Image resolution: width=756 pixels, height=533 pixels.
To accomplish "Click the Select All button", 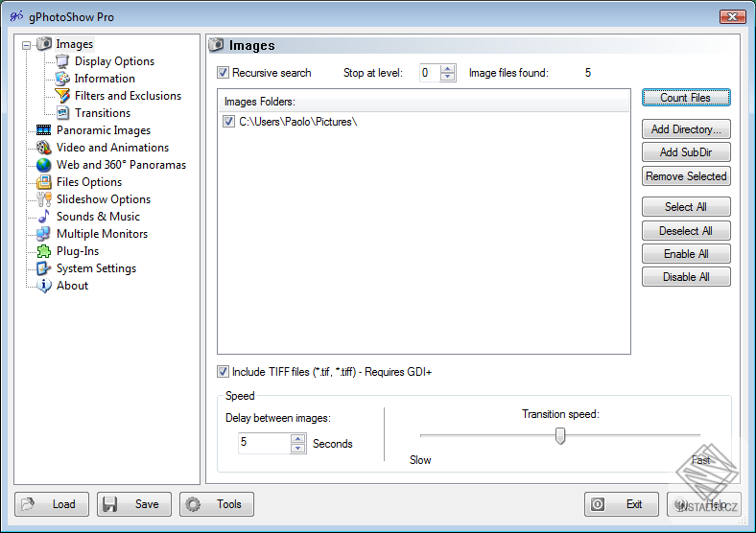I will (686, 207).
